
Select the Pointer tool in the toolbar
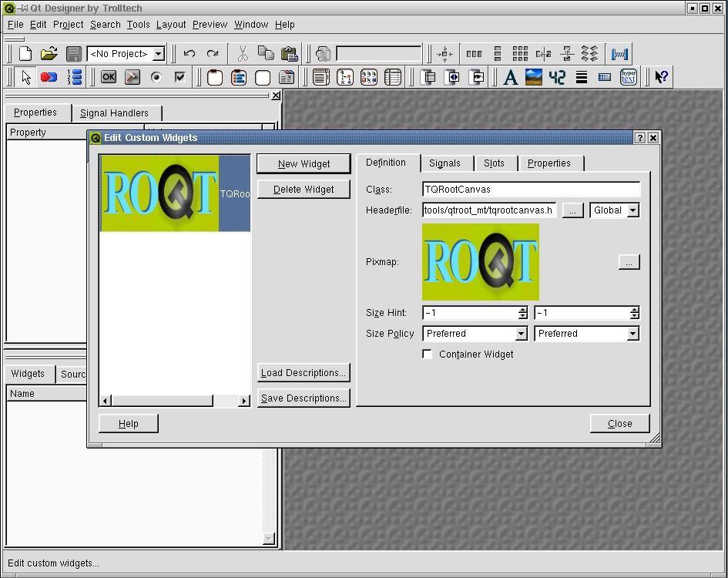(25, 77)
